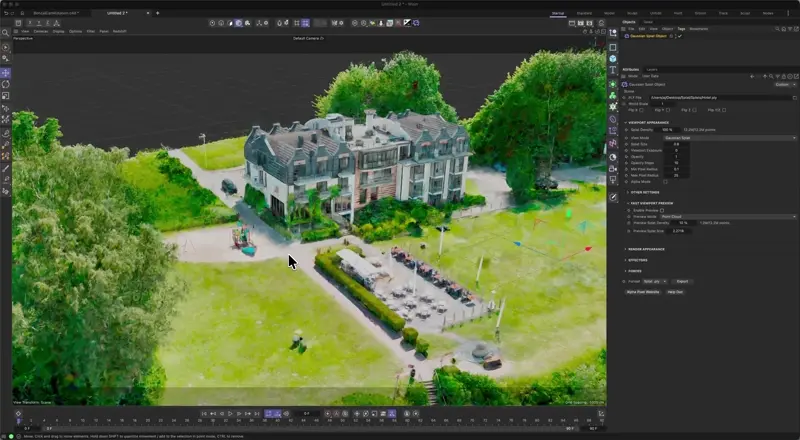Click the Splat Density percentage field

click(667, 130)
